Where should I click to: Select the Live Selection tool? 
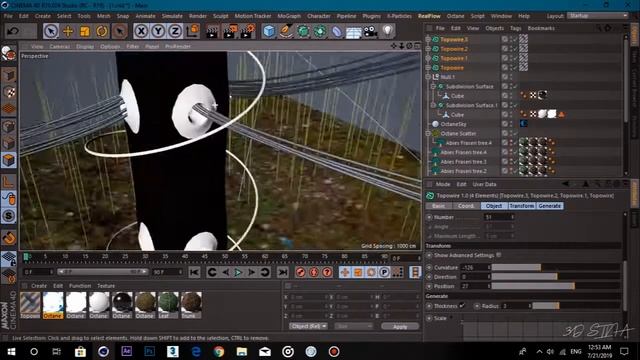[x=51, y=31]
